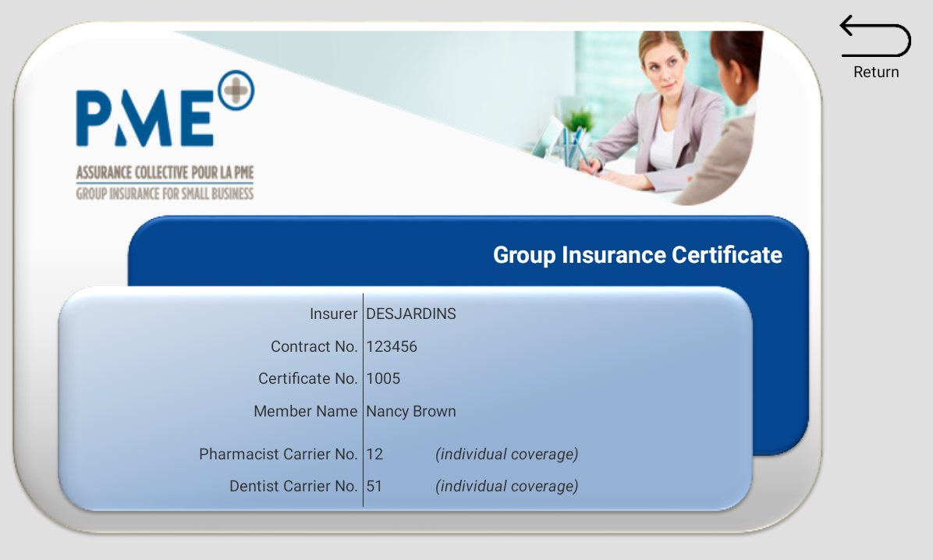Select dentist carrier number 51

(x=374, y=486)
